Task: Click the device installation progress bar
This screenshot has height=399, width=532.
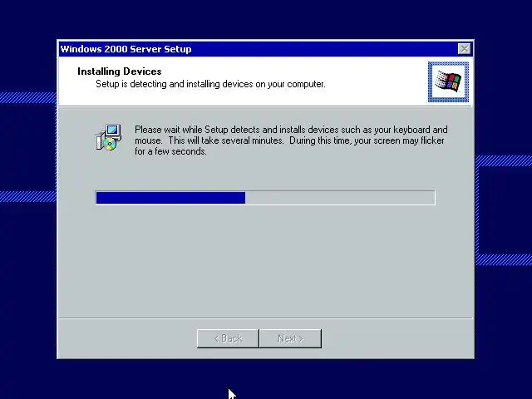Action: pyautogui.click(x=265, y=198)
